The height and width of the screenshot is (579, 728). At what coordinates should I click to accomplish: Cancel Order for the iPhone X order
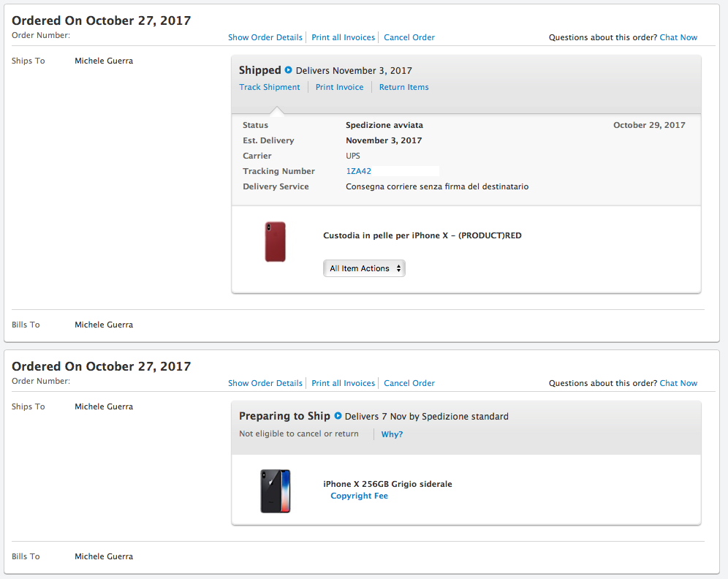pyautogui.click(x=409, y=384)
